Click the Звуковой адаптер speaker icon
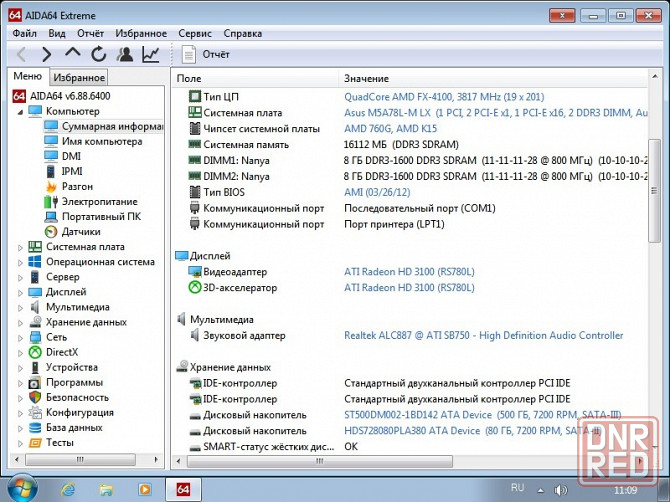The image size is (670, 502). tap(195, 335)
